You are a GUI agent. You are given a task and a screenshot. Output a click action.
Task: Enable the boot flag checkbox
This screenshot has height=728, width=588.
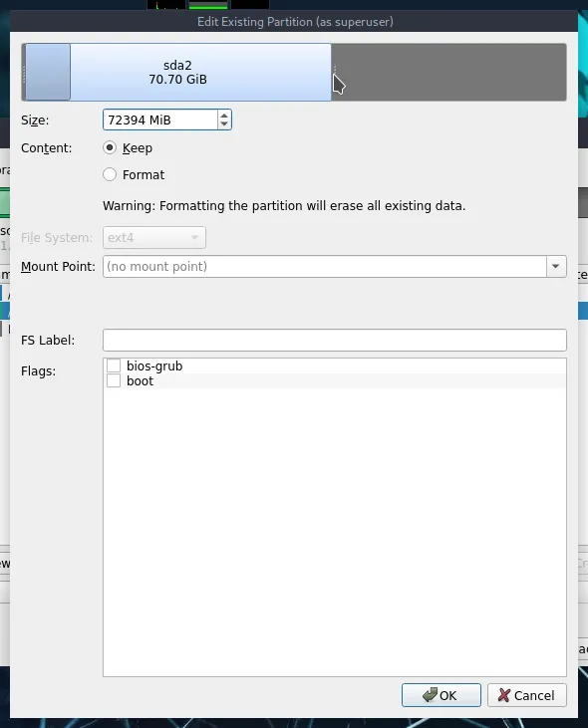(114, 380)
